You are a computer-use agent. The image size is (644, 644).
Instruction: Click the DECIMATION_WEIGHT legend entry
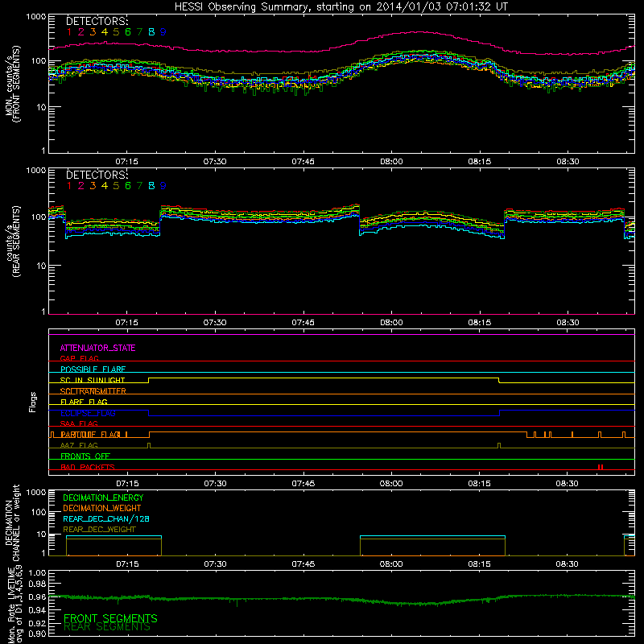102,509
